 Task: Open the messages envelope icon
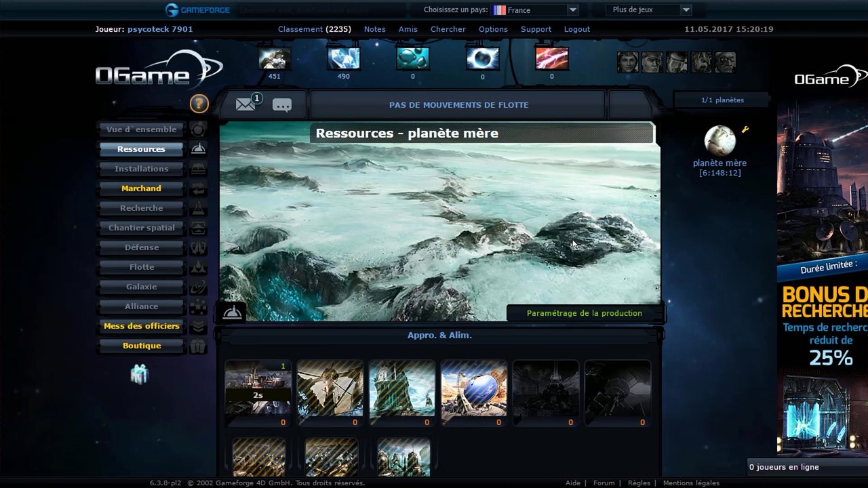(245, 104)
